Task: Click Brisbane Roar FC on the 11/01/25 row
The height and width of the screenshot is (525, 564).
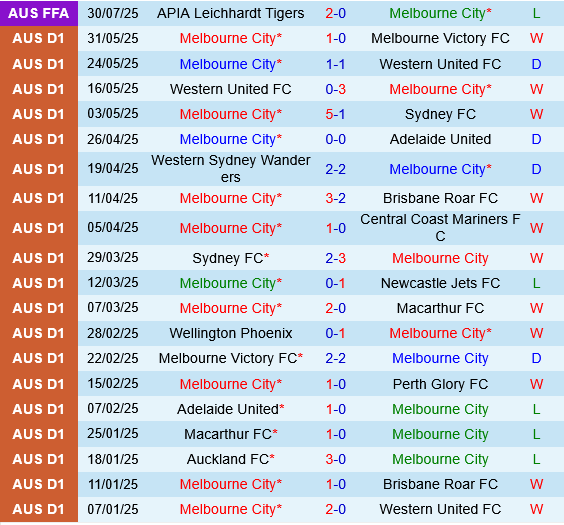Action: click(440, 484)
